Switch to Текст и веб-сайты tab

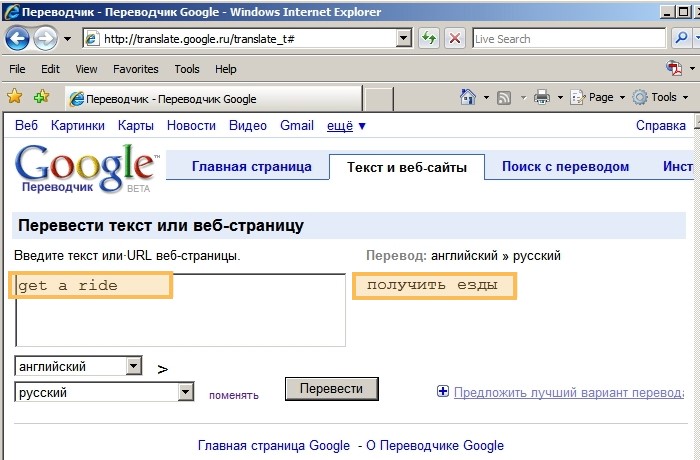[x=407, y=167]
